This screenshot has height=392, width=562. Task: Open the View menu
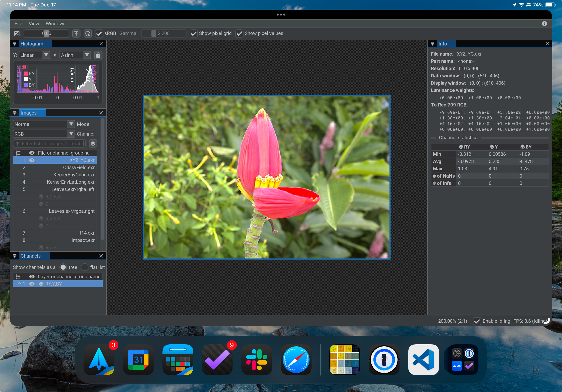(x=34, y=23)
